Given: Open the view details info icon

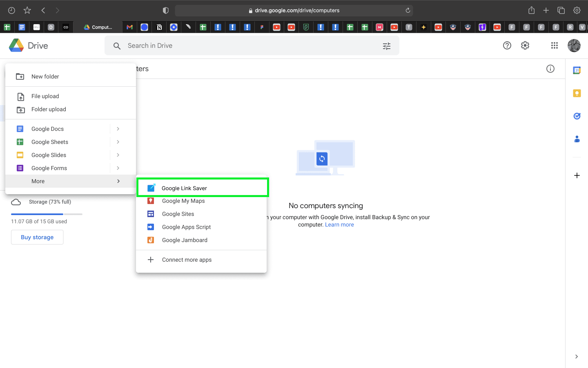Looking at the screenshot, I should (550, 69).
